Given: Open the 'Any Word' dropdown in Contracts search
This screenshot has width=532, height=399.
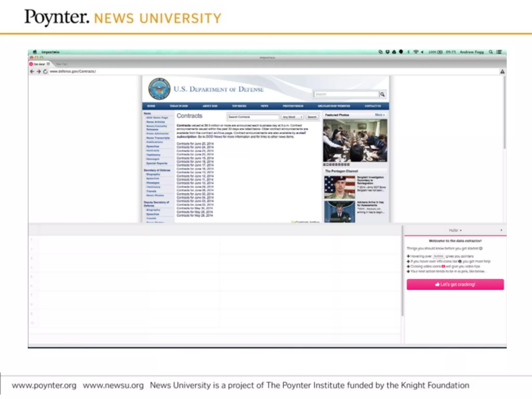Looking at the screenshot, I should click(x=292, y=117).
